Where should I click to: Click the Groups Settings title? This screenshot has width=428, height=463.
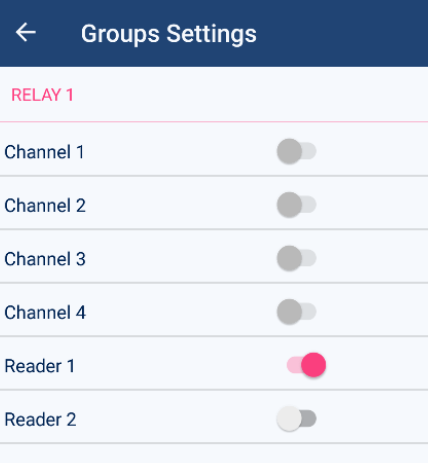[169, 34]
